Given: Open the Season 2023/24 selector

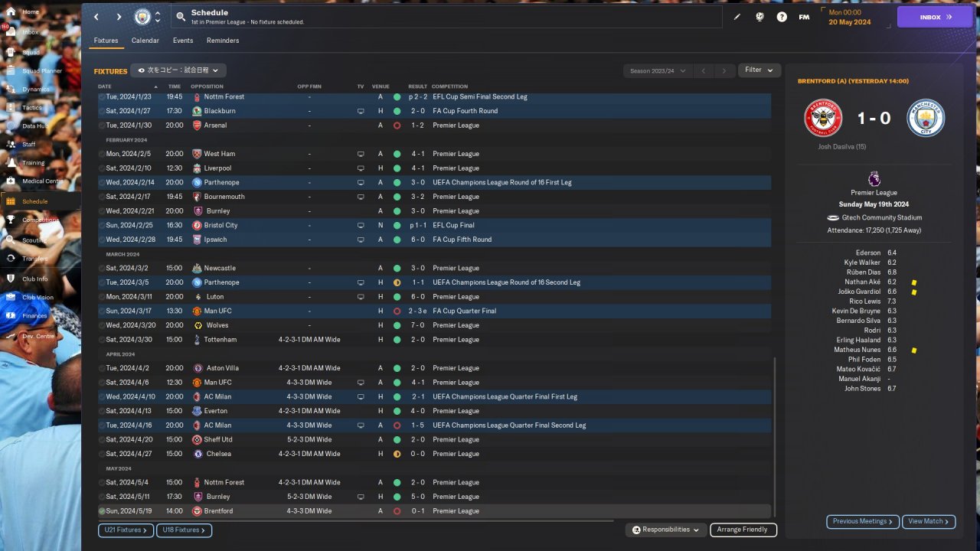Looking at the screenshot, I should [658, 70].
